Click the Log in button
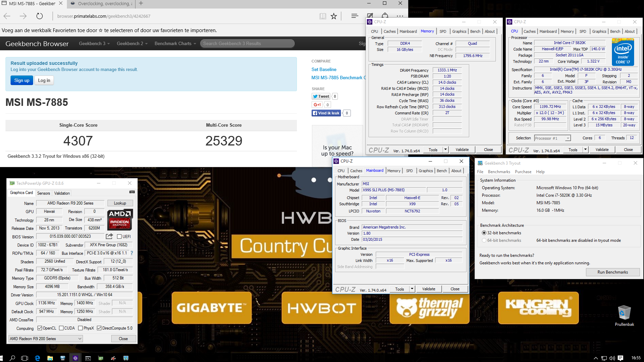Viewport: 644px width, 362px height. (44, 80)
